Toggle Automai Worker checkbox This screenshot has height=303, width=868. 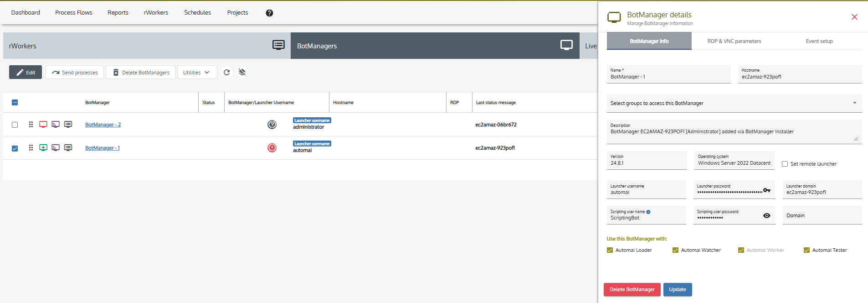click(x=741, y=250)
